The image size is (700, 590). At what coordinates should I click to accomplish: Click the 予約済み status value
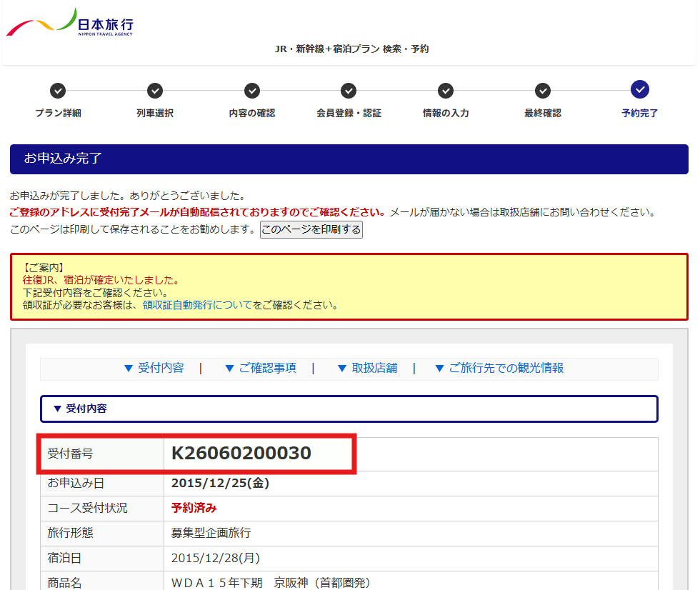point(194,509)
